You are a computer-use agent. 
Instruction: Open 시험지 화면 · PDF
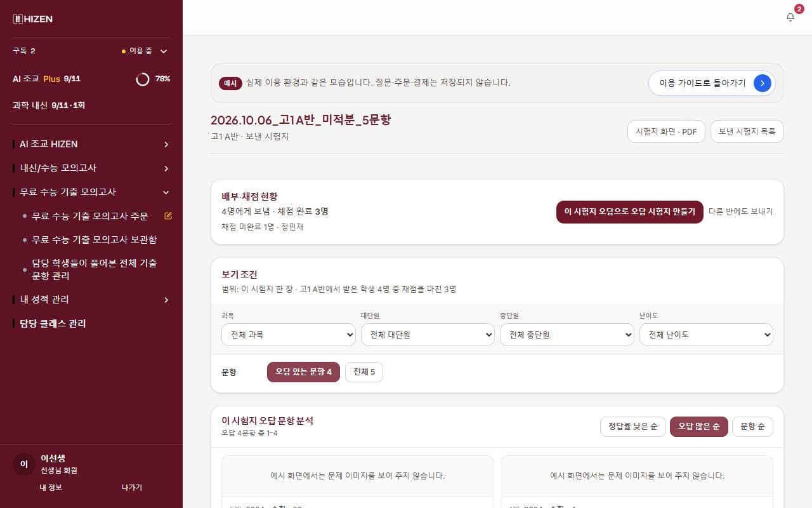(666, 131)
